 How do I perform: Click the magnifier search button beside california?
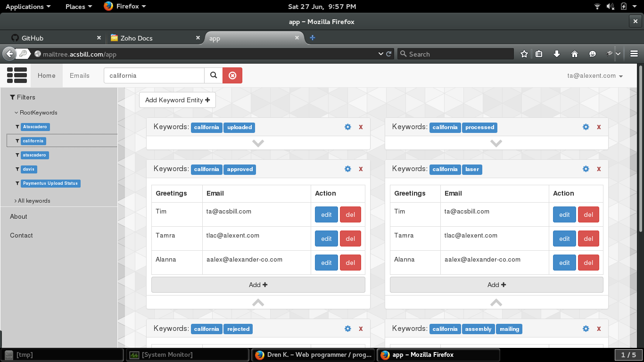click(x=214, y=75)
